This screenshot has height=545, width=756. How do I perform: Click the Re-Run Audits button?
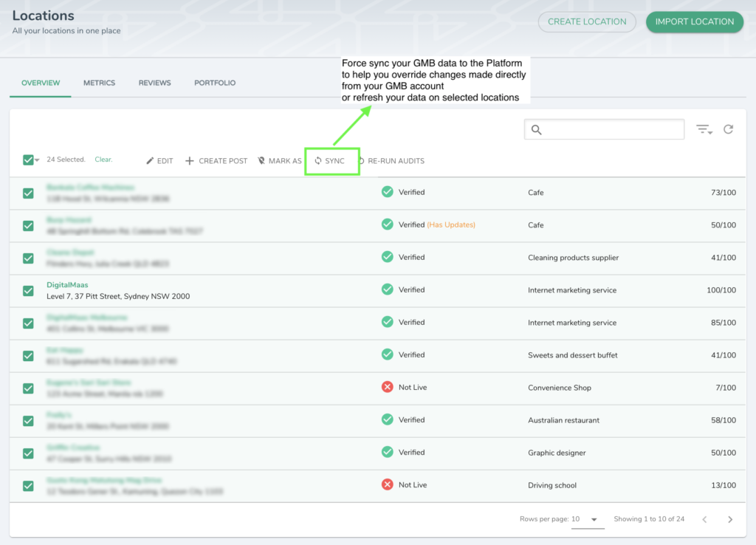click(x=392, y=161)
